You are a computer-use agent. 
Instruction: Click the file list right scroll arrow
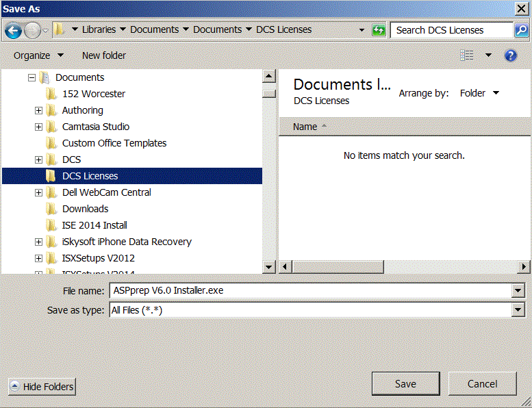click(524, 267)
